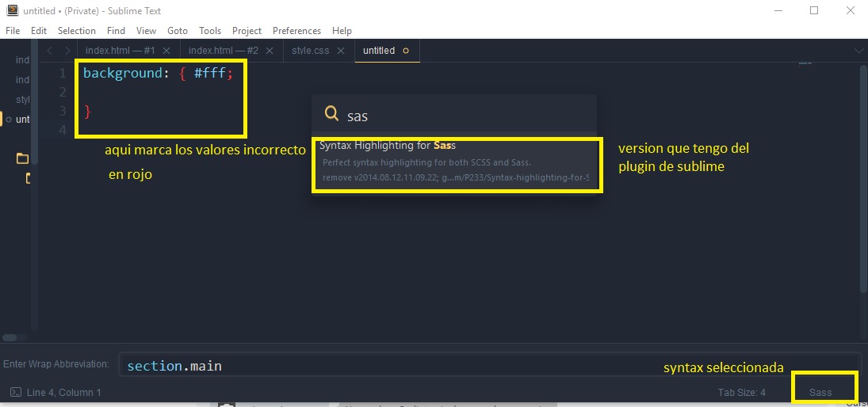Maximize the Sublime Text window
The width and height of the screenshot is (868, 407).
point(814,10)
